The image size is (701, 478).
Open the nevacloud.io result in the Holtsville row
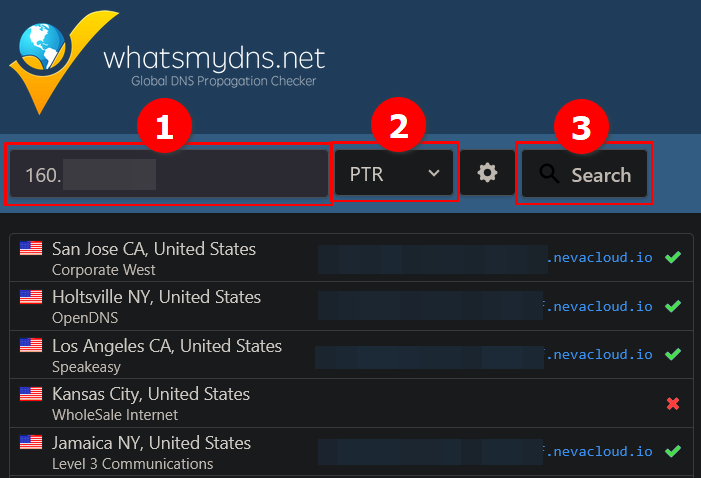click(x=600, y=306)
